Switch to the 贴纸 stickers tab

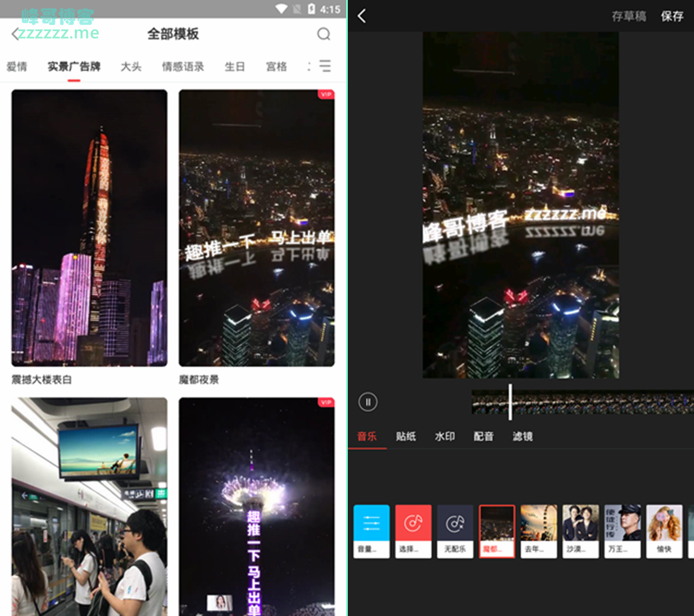(406, 436)
